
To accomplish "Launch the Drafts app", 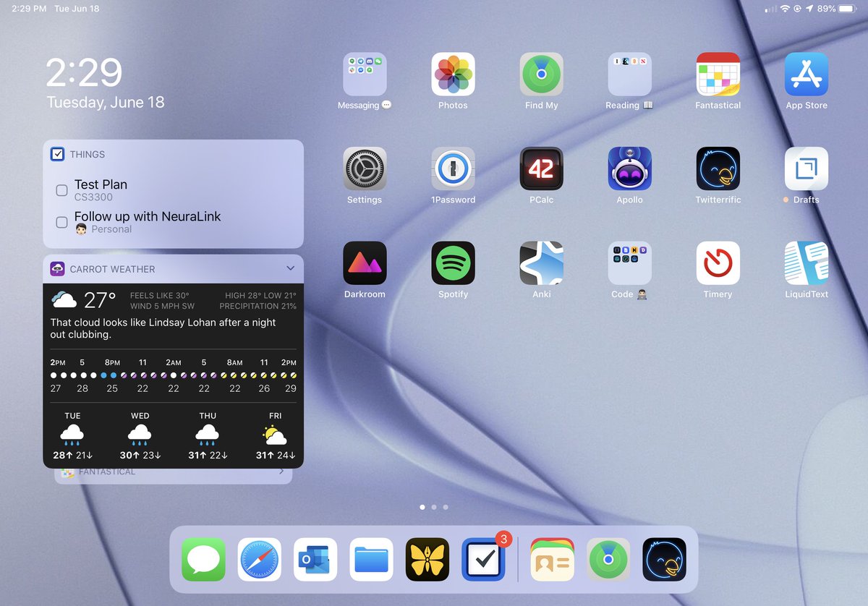I will 806,168.
